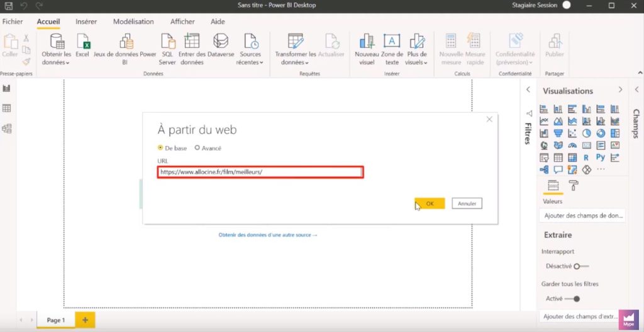The height and width of the screenshot is (332, 644).
Task: Select the SQL Server data source
Action: click(167, 50)
